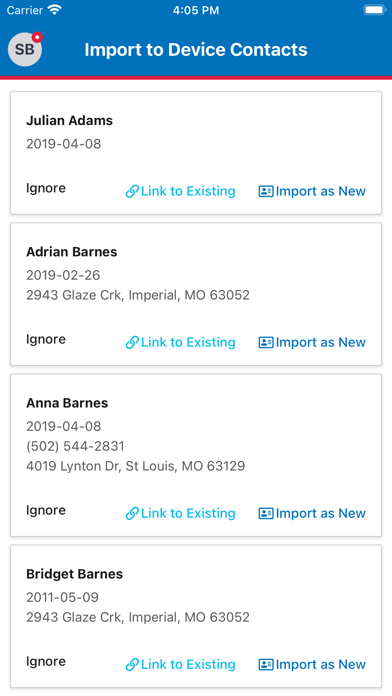Image resolution: width=392 pixels, height=696 pixels.
Task: Ignore the Bridget Barnes contact
Action: coord(46,661)
